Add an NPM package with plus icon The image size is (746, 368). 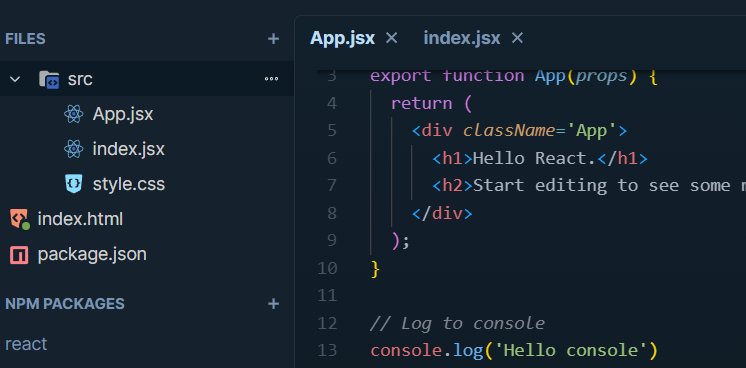point(273,304)
